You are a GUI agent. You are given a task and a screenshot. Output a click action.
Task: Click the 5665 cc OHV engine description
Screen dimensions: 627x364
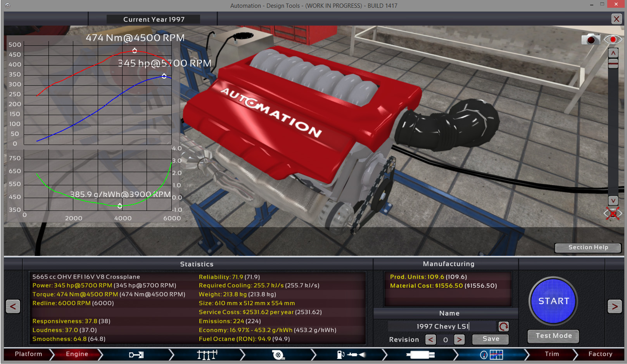click(86, 277)
